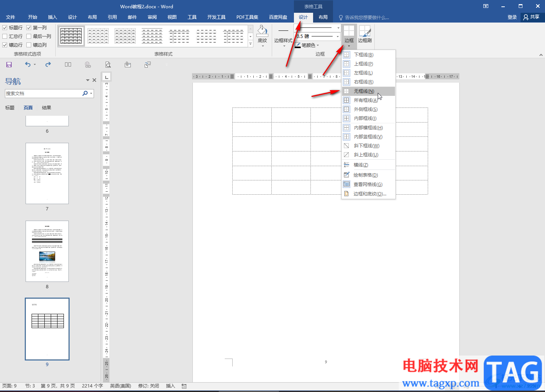Expand the table styles gallery

251,44
